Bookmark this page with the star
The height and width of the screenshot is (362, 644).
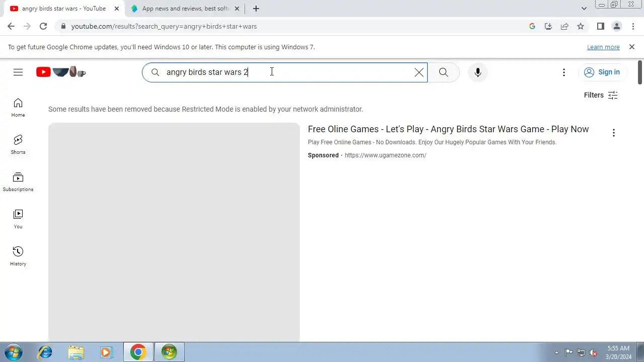(581, 26)
